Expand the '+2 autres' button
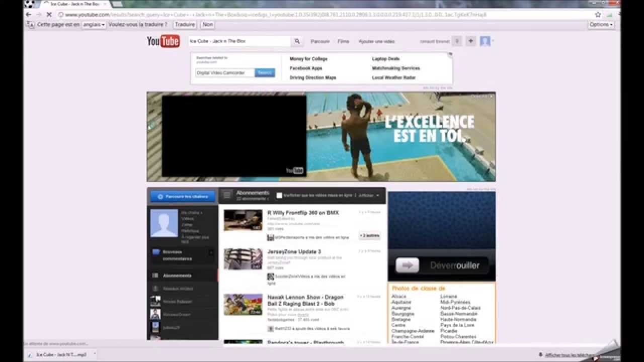Viewport: 644px width, 362px height. pyautogui.click(x=369, y=235)
